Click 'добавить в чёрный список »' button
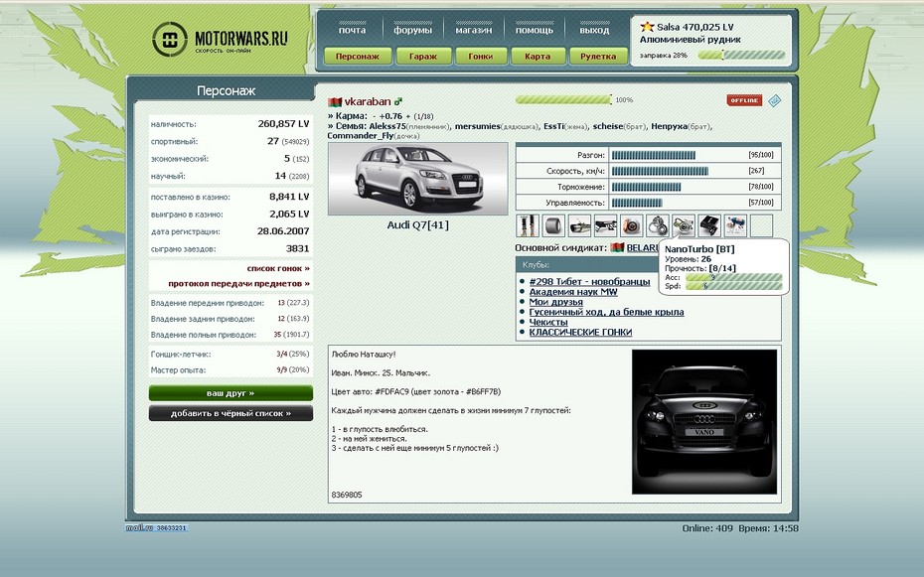Image resolution: width=924 pixels, height=577 pixels. point(231,413)
